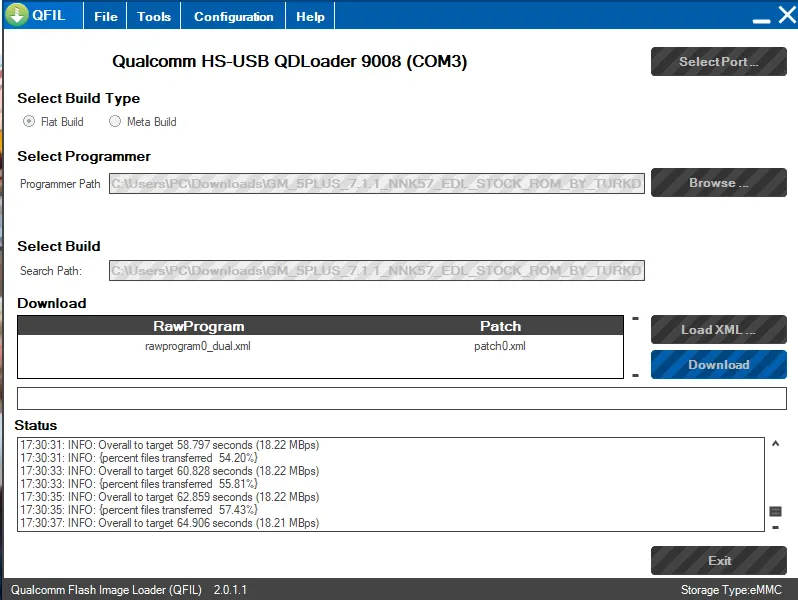Open the File menu
Viewport: 798px width, 600px height.
[105, 16]
